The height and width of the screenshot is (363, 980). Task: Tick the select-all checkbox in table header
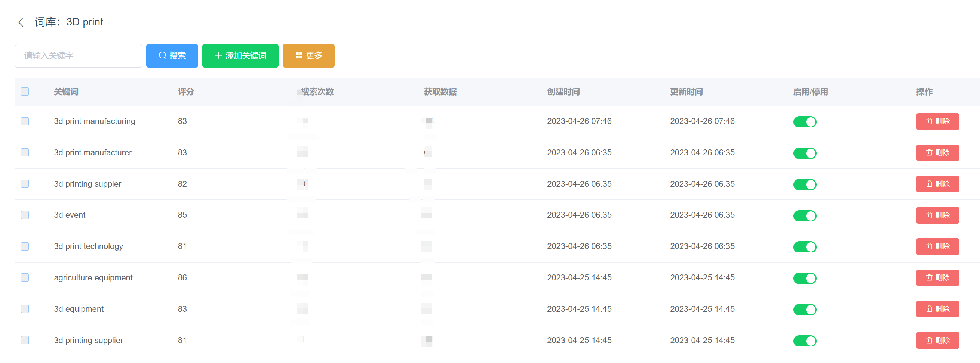click(25, 91)
